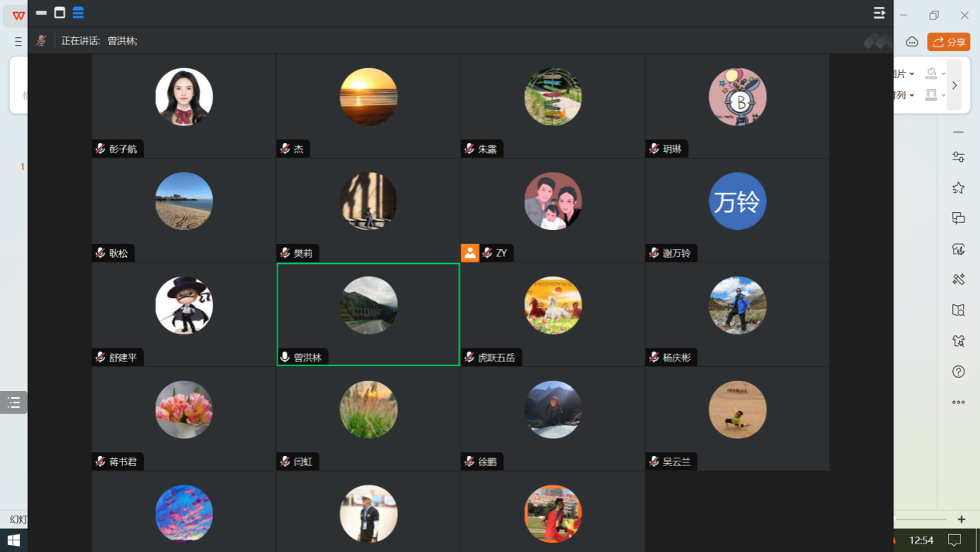The image size is (980, 552).
Task: Open the help question mark icon
Action: point(958,372)
